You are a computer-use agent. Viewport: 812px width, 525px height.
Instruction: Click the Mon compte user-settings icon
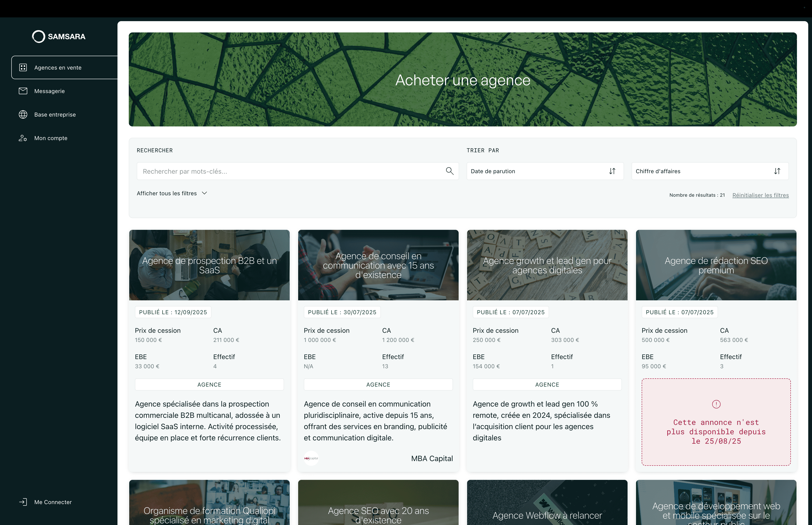click(x=23, y=138)
